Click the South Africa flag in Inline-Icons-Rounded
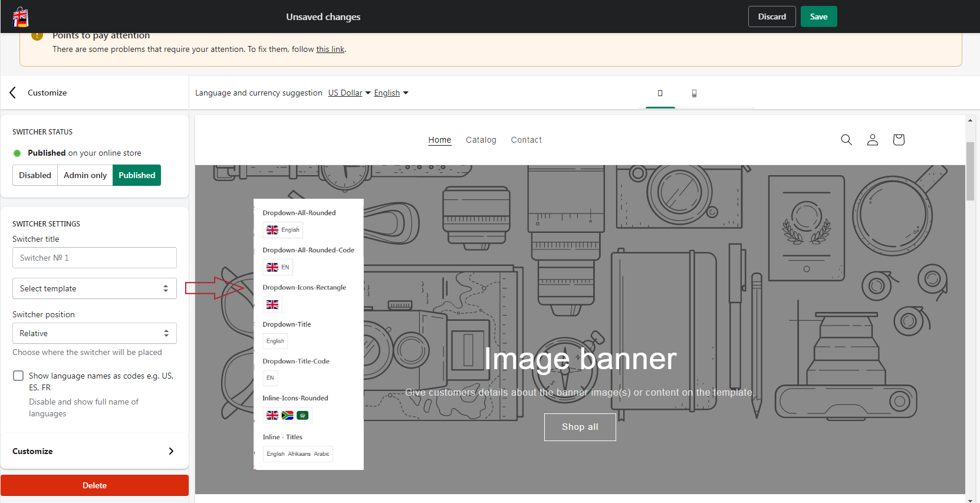This screenshot has height=503, width=980. (288, 415)
